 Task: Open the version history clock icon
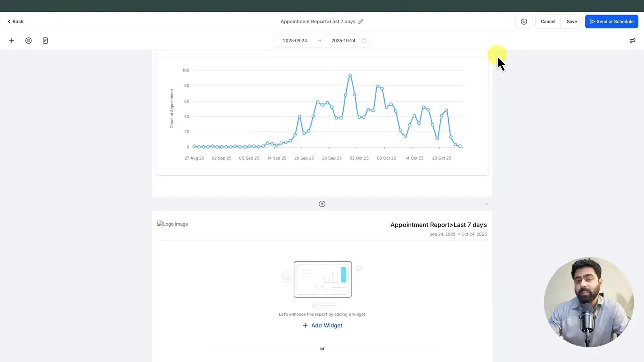click(x=524, y=21)
